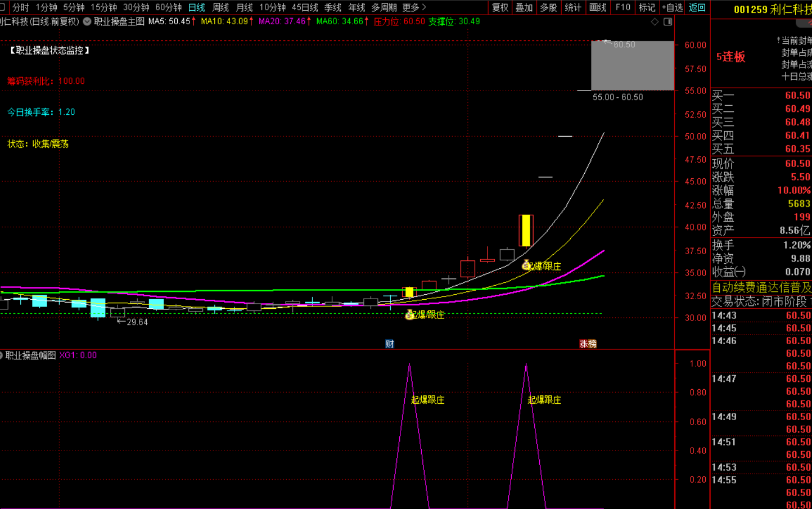
Task: Click the 职业操盘幅图 sub-chart circle icon
Action: (x=1, y=355)
